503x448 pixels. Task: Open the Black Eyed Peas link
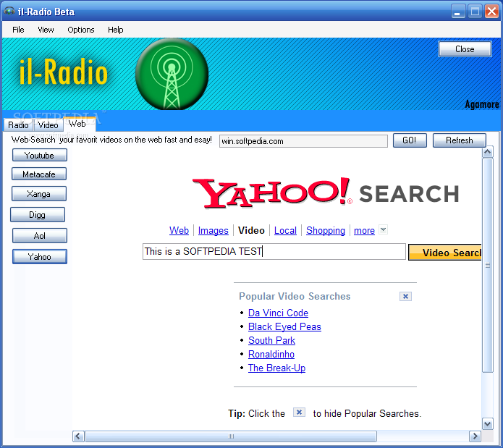(284, 327)
